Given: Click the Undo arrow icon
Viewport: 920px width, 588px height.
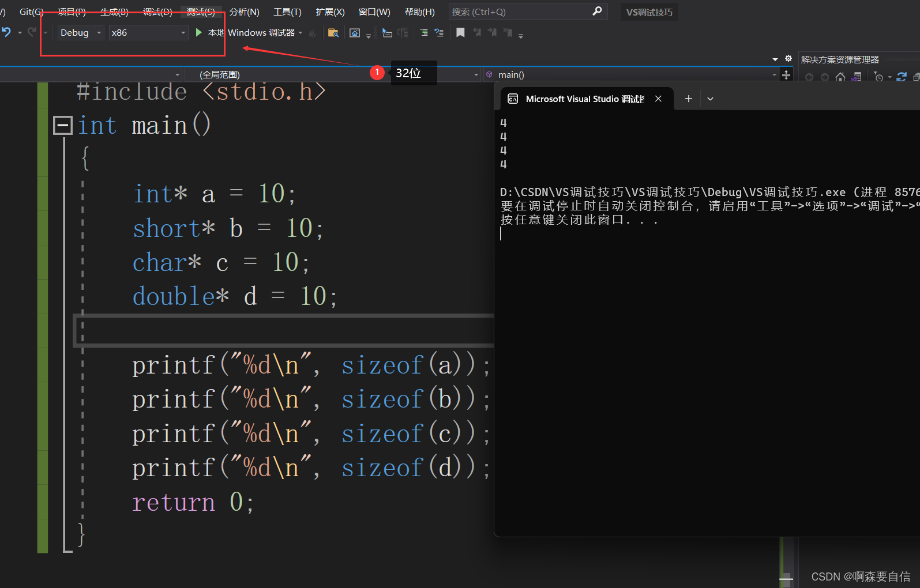Looking at the screenshot, I should 6,32.
